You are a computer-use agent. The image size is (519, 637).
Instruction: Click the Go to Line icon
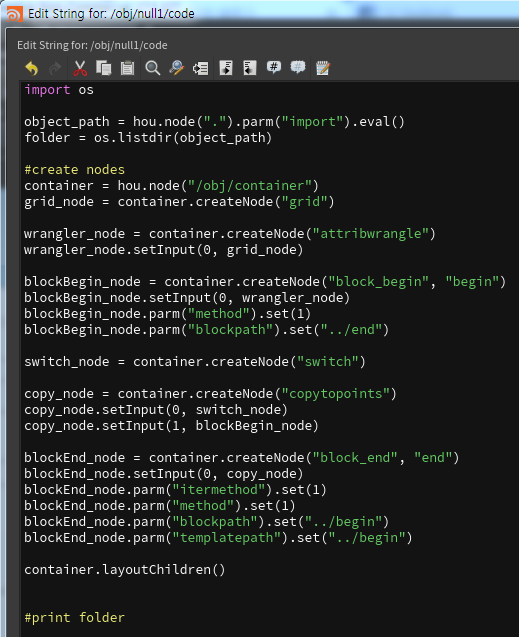click(x=201, y=68)
